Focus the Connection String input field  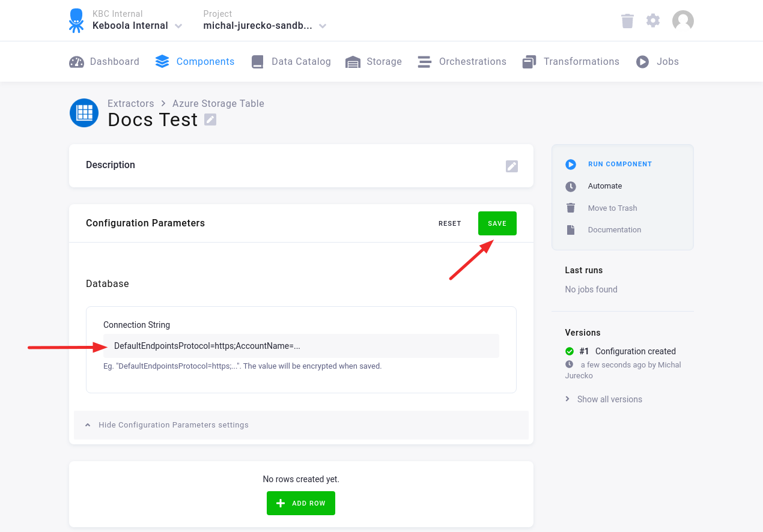click(301, 346)
